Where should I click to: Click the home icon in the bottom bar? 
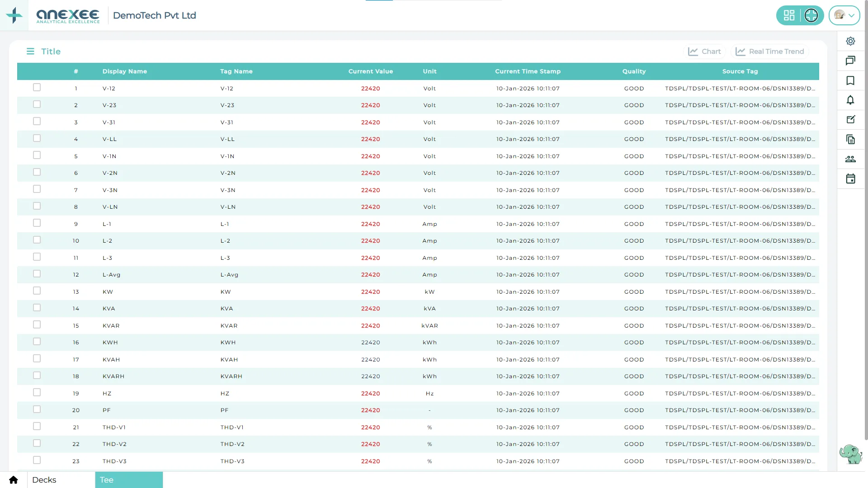tap(13, 480)
